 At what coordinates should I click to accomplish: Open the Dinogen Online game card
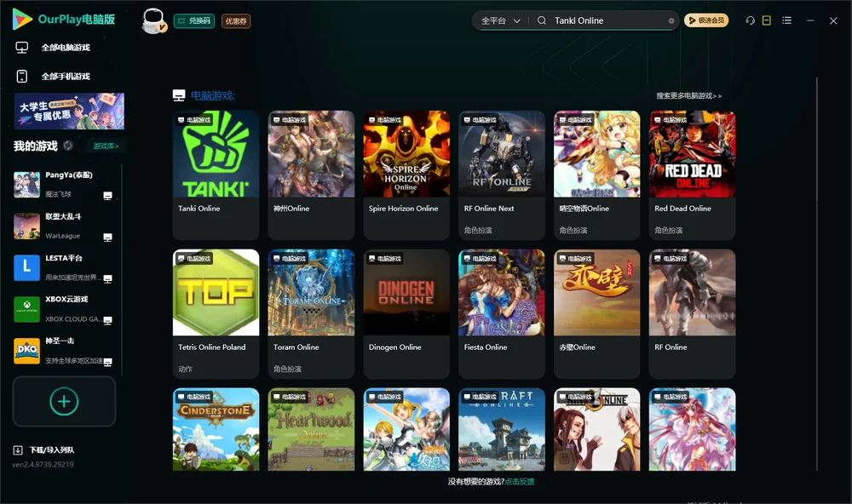click(x=406, y=313)
